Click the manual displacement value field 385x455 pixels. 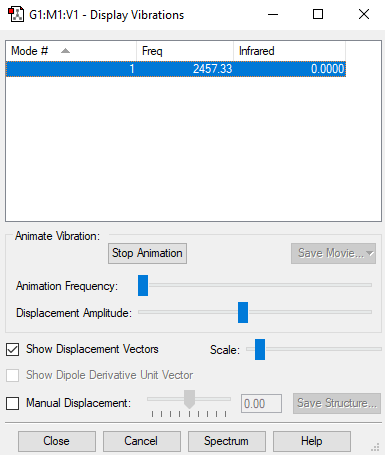coord(261,404)
